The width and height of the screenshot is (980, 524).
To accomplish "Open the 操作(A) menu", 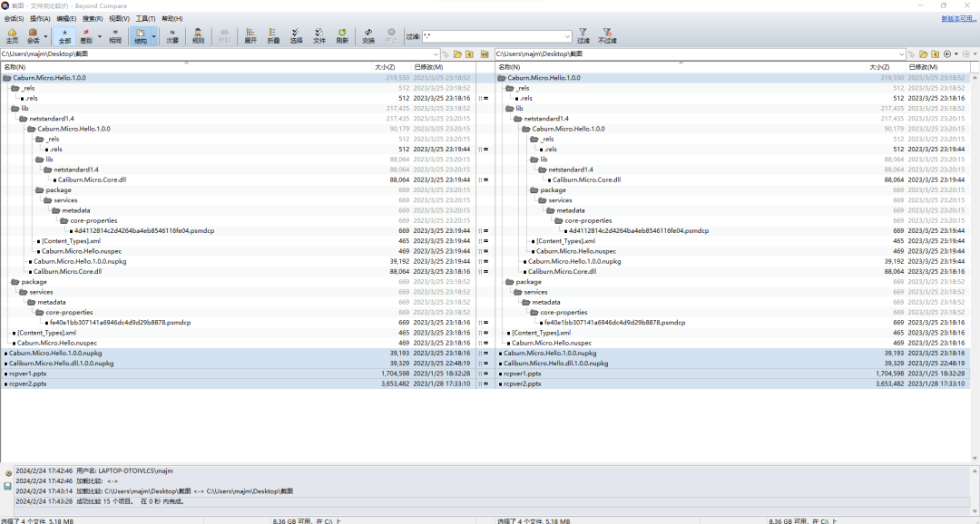I will 40,19.
